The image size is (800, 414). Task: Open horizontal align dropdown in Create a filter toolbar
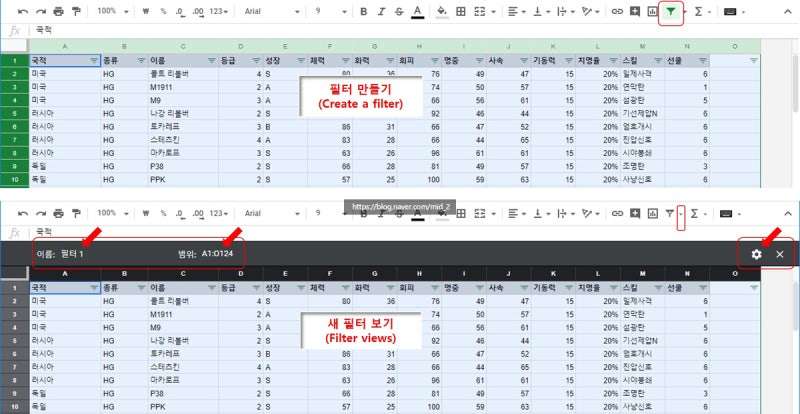516,11
